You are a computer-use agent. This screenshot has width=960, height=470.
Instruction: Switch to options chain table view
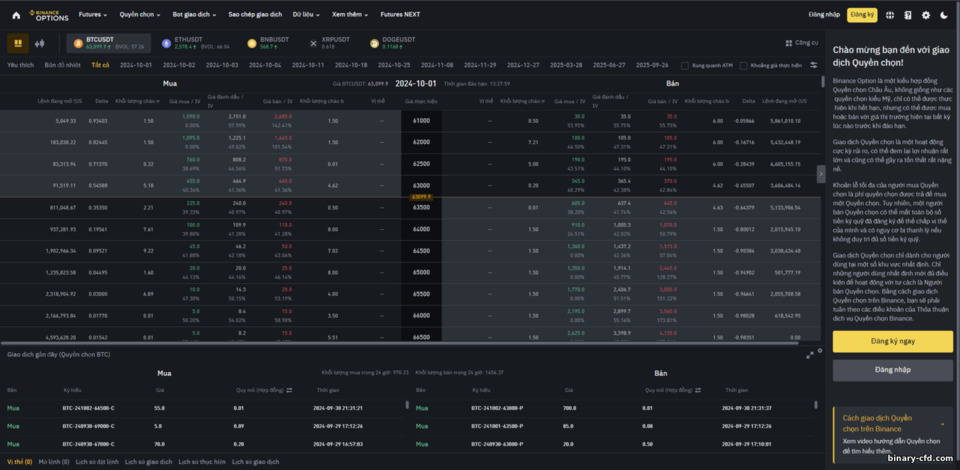(x=18, y=43)
